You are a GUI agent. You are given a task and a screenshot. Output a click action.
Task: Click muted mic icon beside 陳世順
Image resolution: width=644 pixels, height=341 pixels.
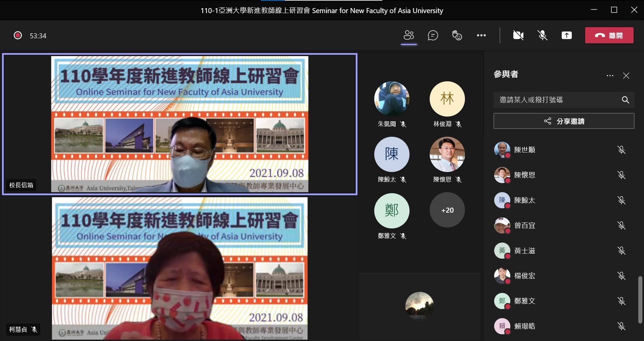click(x=621, y=150)
